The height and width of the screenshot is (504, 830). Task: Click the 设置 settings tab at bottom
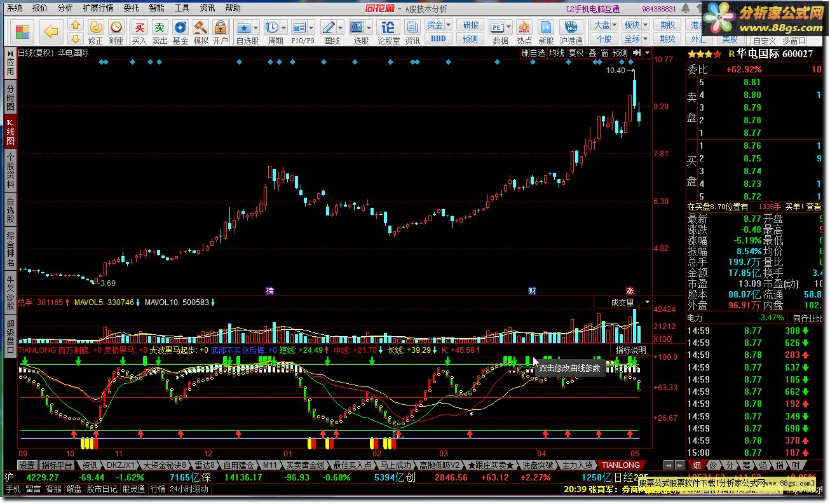(x=27, y=466)
